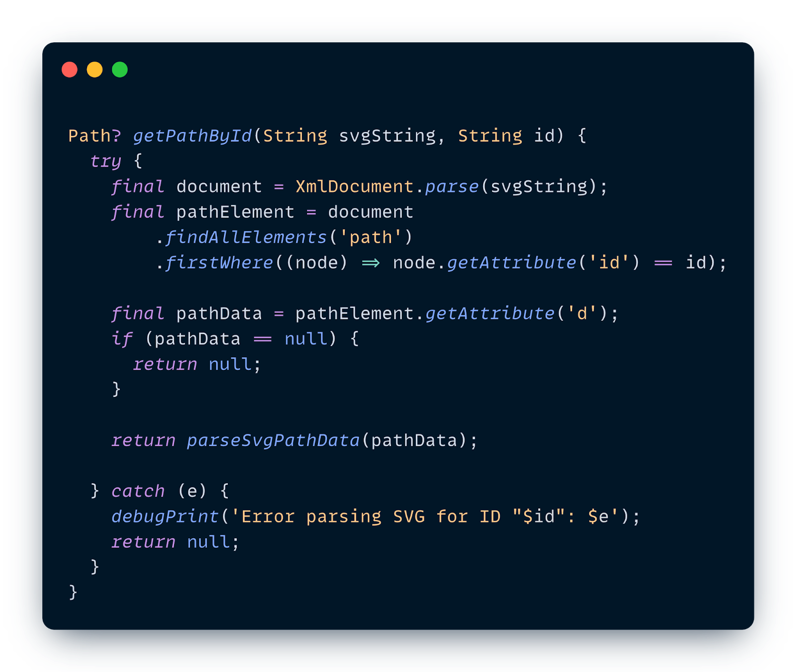
Task: Click the 'id' string literal
Action: point(609,263)
